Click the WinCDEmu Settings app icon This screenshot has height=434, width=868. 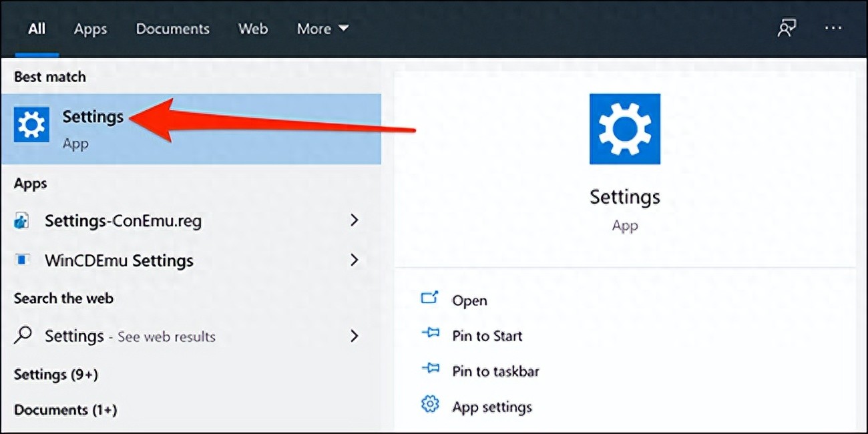tap(22, 260)
